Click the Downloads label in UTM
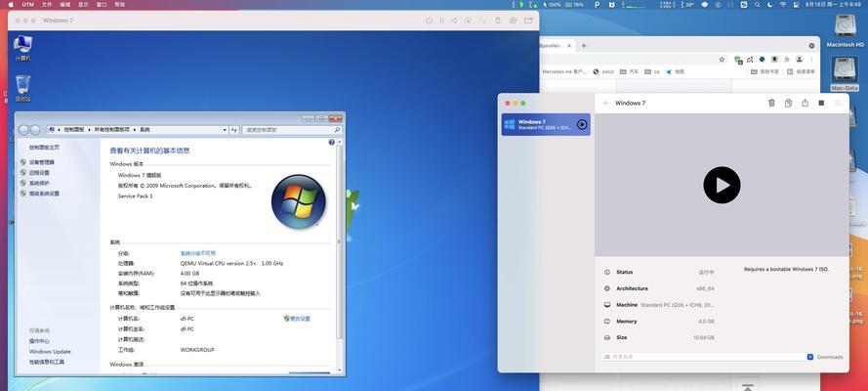This screenshot has height=391, width=868. point(830,357)
